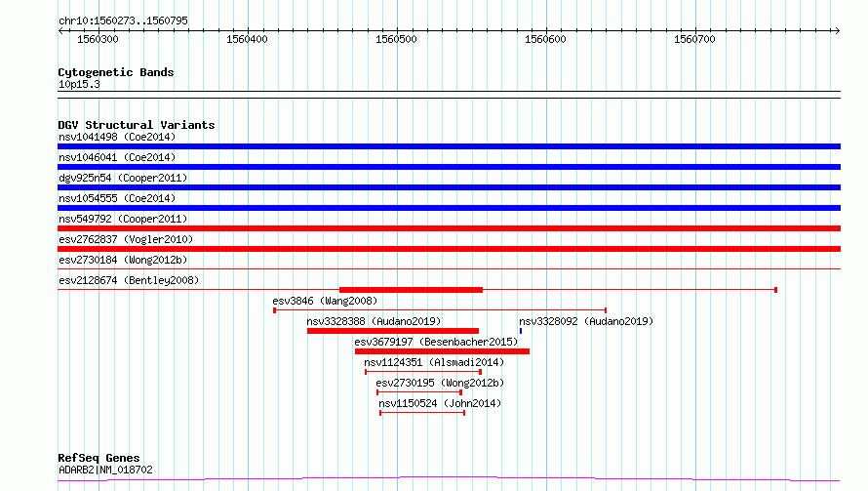Screen dimensions: 868x491
Task: Click ruler position 1560300
Action: [x=98, y=39]
